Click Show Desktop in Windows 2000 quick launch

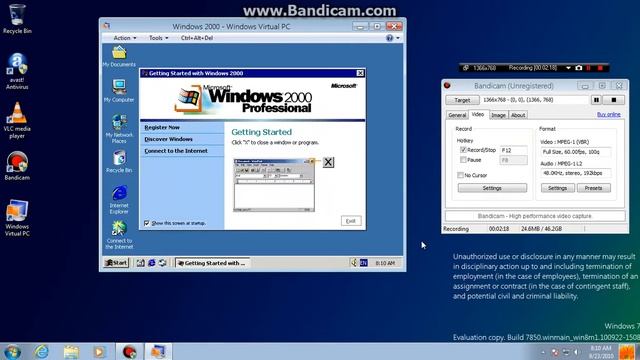pos(140,263)
